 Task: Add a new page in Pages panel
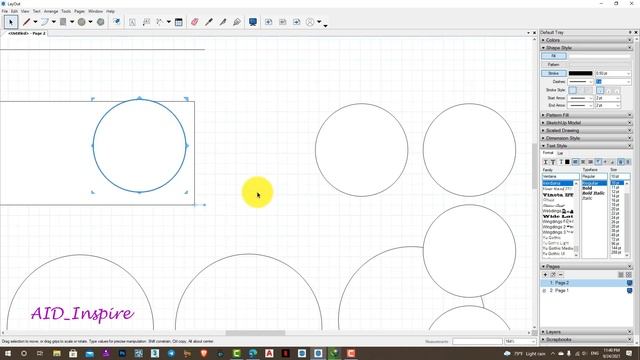click(x=545, y=275)
